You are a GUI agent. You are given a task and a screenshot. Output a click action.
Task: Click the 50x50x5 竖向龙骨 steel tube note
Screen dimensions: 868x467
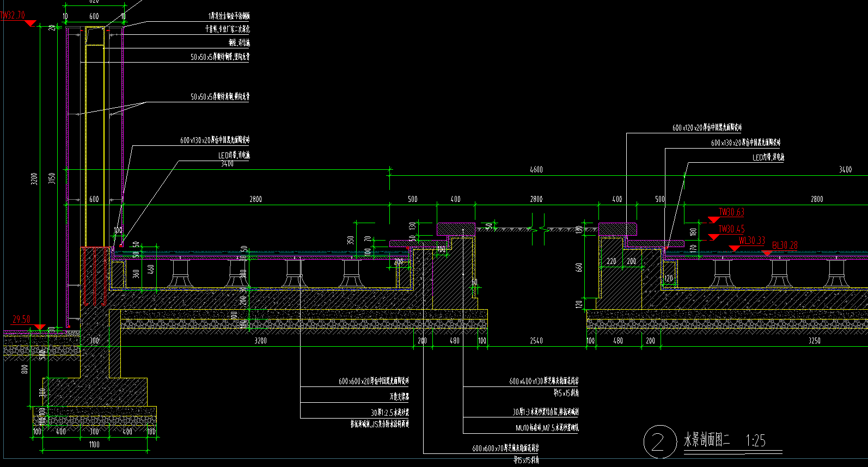coord(220,57)
